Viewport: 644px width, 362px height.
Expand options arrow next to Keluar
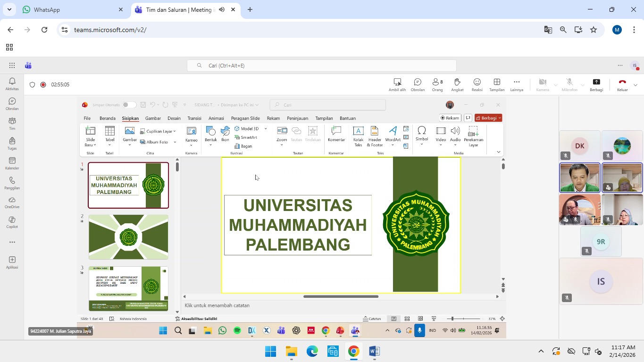point(636,85)
